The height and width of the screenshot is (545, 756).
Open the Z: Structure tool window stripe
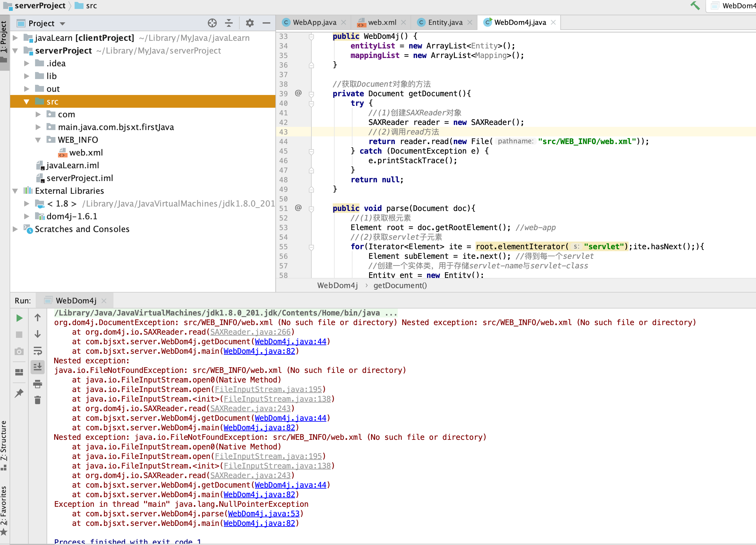[4, 445]
